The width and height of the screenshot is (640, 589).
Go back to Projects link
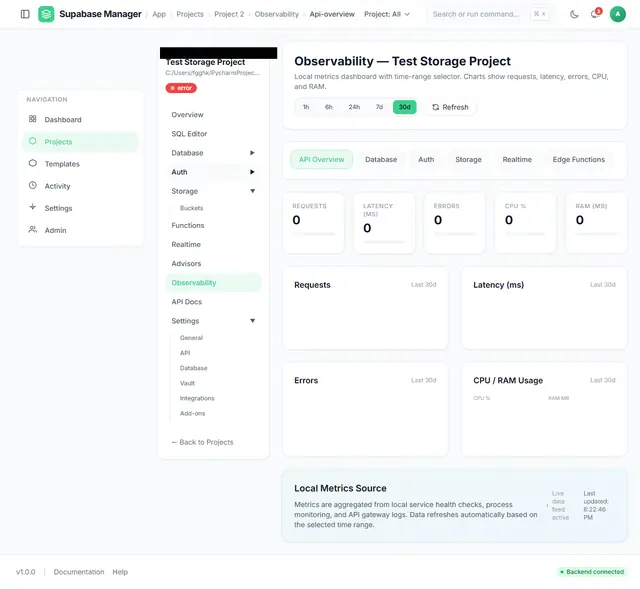[x=202, y=442]
